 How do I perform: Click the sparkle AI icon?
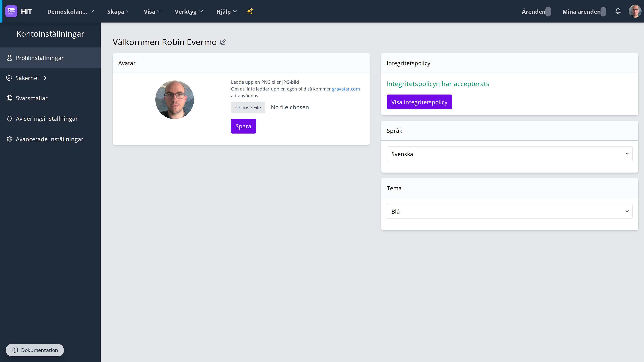pos(250,11)
